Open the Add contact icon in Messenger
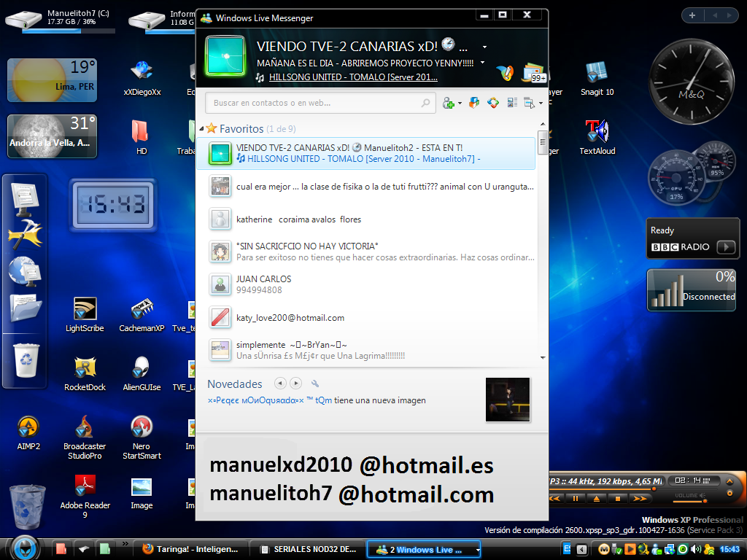The width and height of the screenshot is (747, 560). pos(449,102)
